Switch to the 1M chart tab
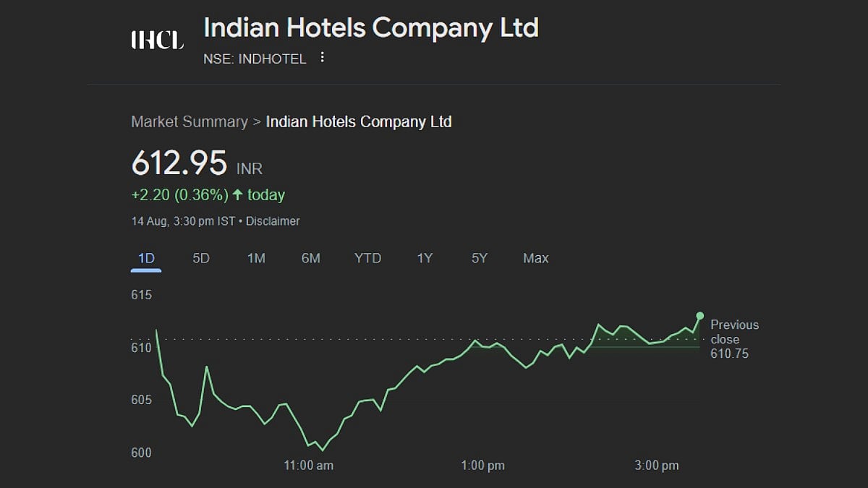 [x=256, y=258]
